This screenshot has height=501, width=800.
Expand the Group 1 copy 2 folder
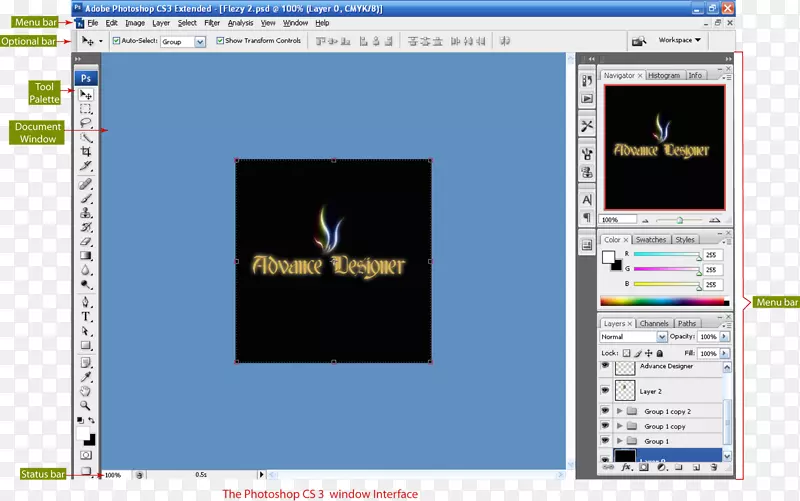619,411
